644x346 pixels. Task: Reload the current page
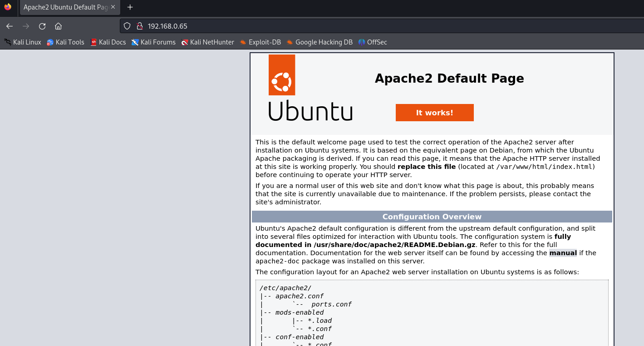click(42, 26)
